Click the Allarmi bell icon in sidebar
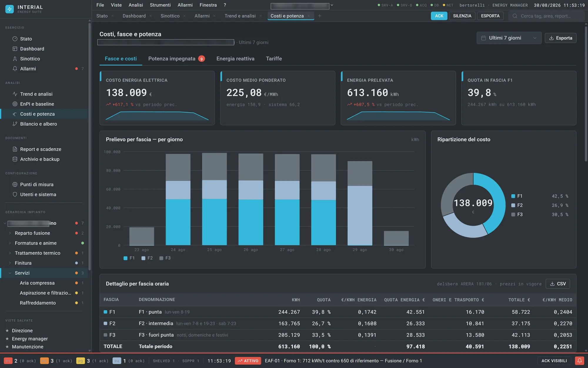Image resolution: width=588 pixels, height=368 pixels. (15, 69)
